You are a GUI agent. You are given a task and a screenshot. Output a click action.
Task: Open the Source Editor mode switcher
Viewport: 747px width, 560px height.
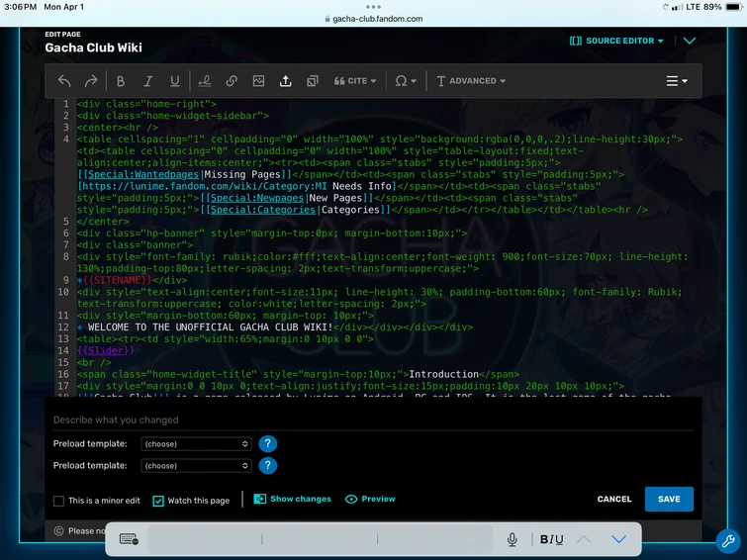coord(618,41)
